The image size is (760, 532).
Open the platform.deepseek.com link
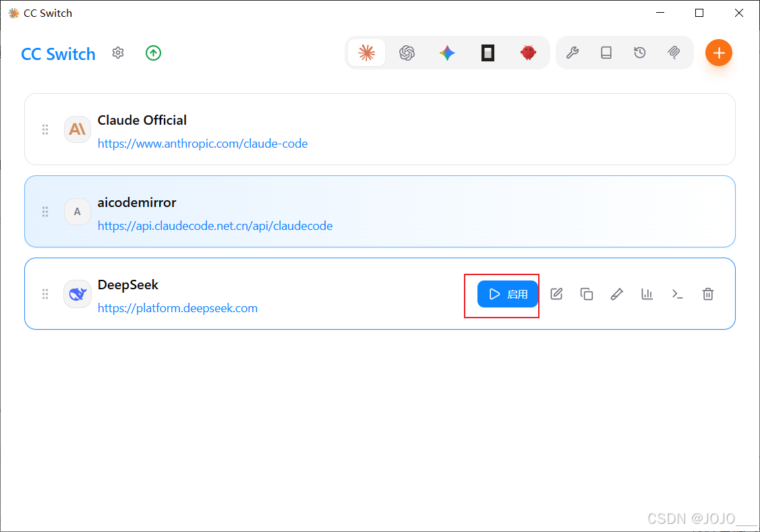[177, 308]
